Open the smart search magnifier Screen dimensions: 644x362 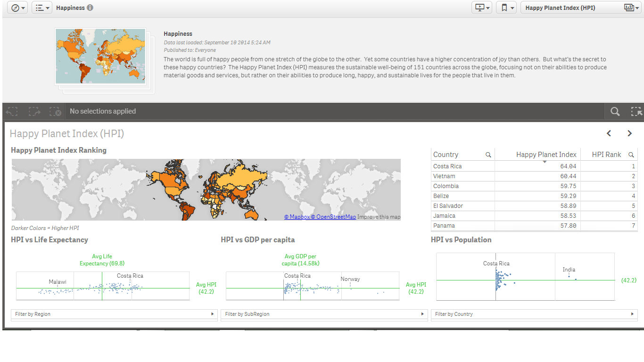[x=615, y=111]
